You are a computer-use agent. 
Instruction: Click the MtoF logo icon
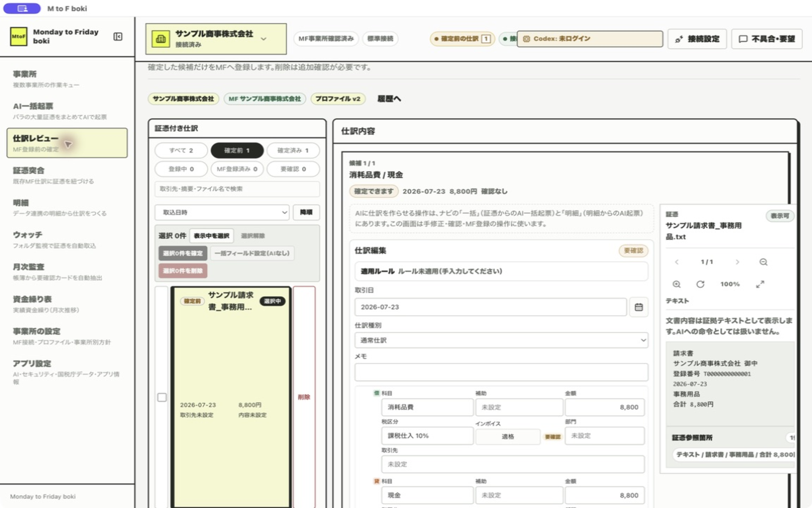pos(19,36)
